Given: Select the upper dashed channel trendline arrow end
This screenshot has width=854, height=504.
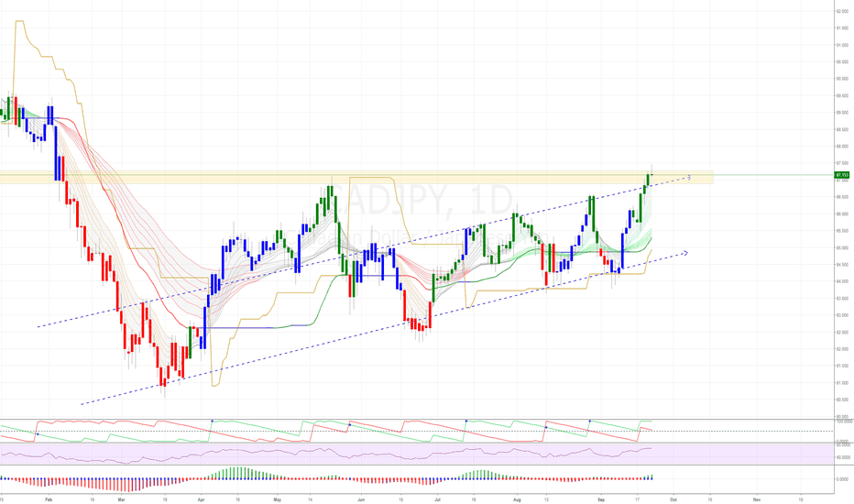Looking at the screenshot, I should (x=689, y=177).
